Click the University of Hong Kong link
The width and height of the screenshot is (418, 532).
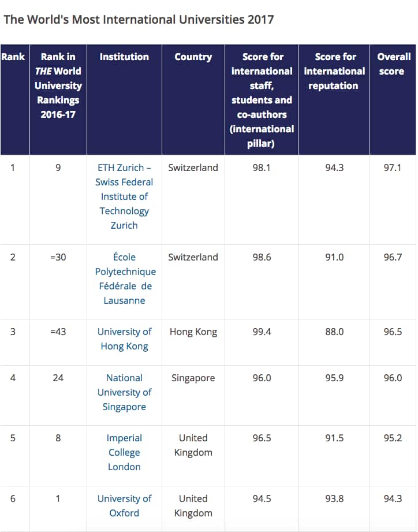124,339
